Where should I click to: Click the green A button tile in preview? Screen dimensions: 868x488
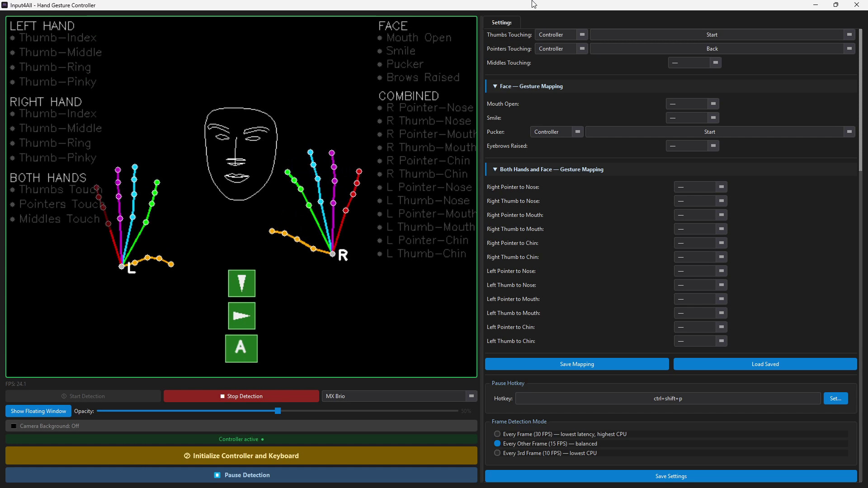[x=241, y=348]
